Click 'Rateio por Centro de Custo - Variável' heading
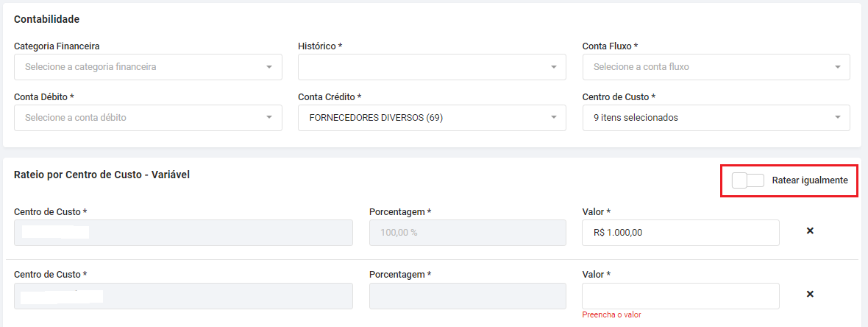Viewport: 868px width, 327px height. point(102,175)
